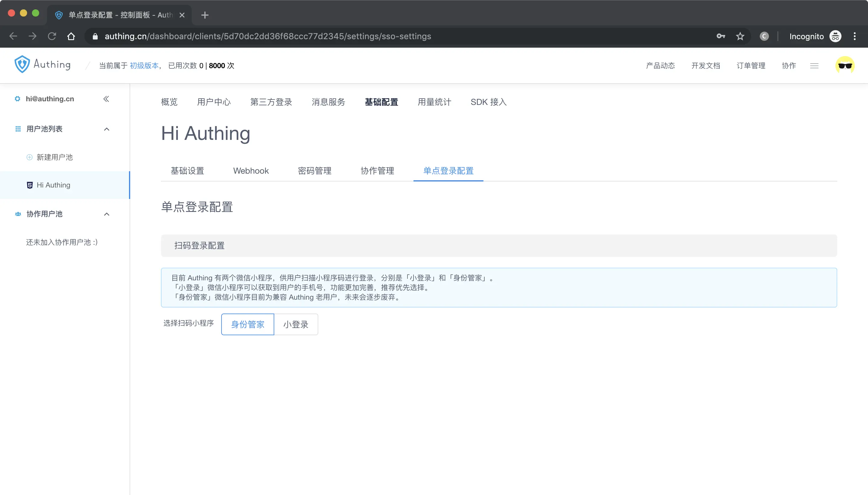Click the browser address bar URL
Viewport: 868px width, 495px height.
267,36
